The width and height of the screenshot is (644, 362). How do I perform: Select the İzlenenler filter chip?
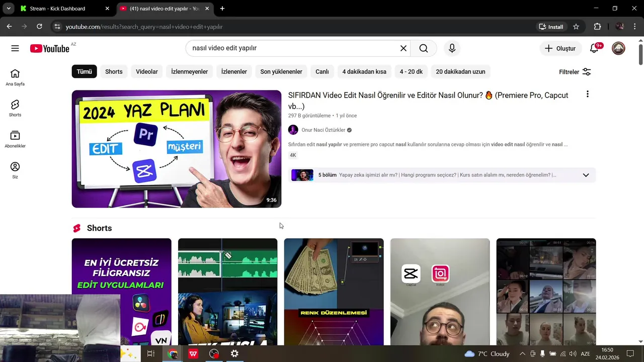click(234, 72)
